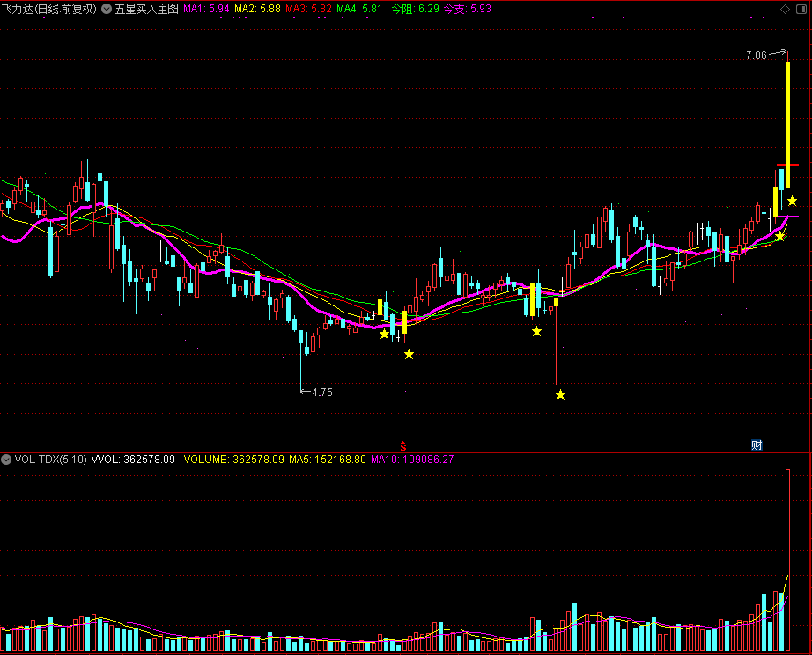Select the volume MA10: 109086.27 label
This screenshot has width=812, height=655.
click(412, 460)
